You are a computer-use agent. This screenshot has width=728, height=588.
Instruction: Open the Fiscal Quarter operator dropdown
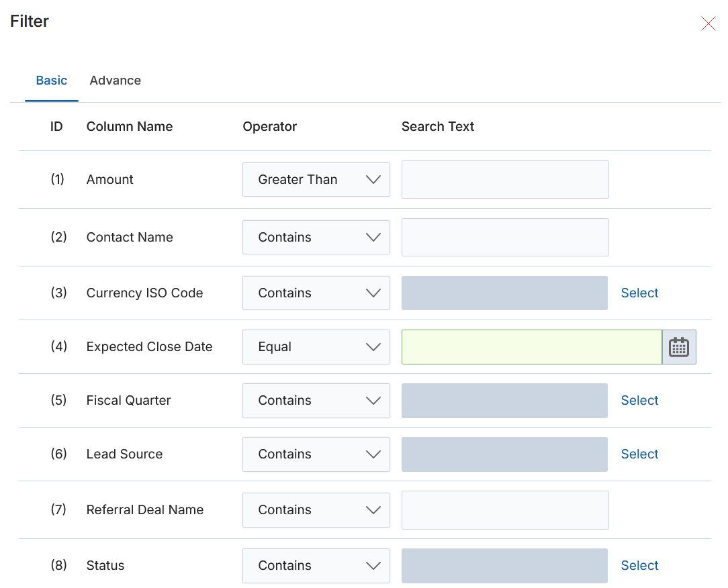pyautogui.click(x=316, y=401)
